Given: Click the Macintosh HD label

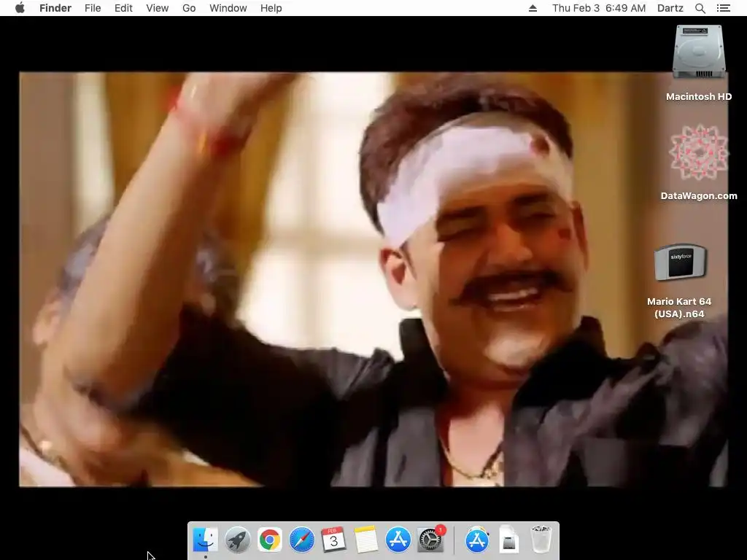Looking at the screenshot, I should [699, 97].
